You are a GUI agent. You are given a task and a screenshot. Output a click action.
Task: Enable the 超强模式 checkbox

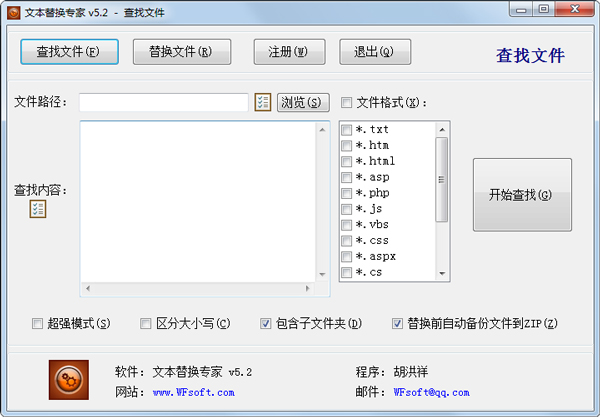click(x=38, y=323)
